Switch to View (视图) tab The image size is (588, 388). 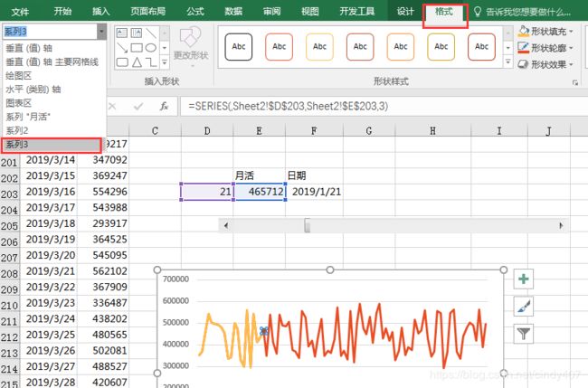[309, 11]
